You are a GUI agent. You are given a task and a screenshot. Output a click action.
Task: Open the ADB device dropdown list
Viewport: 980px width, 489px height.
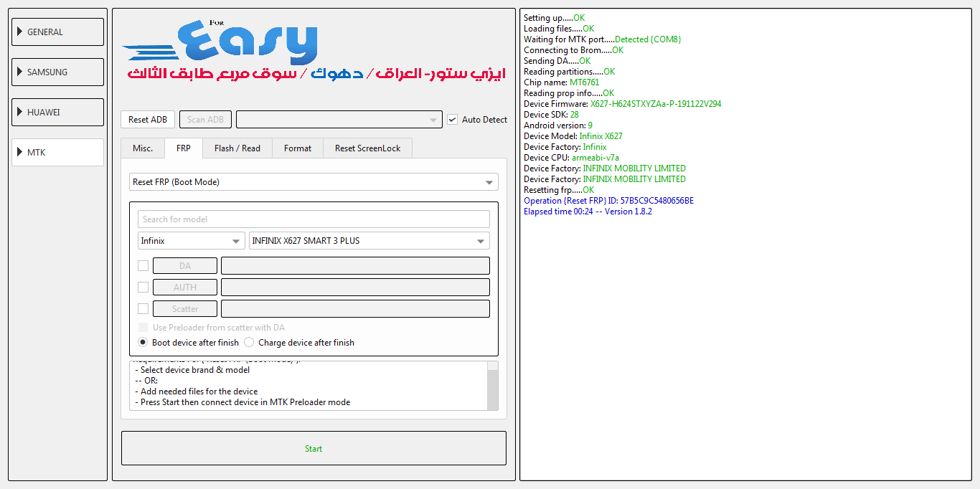pos(339,120)
